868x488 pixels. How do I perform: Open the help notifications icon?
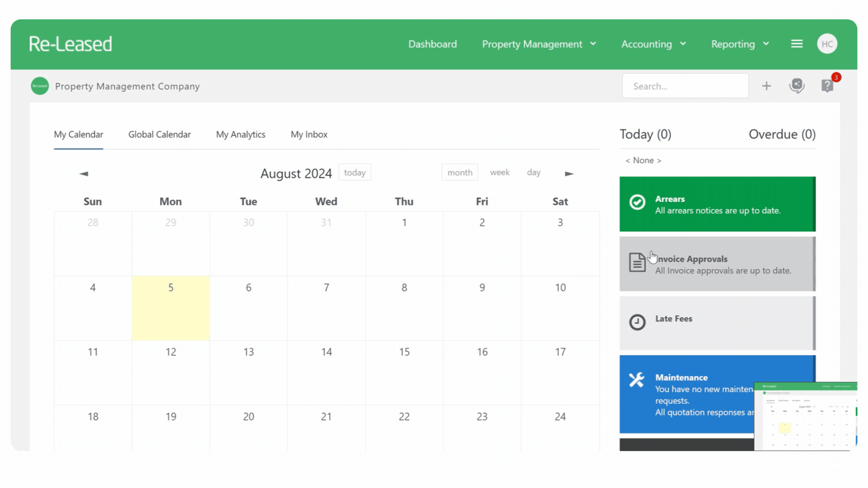pos(827,85)
